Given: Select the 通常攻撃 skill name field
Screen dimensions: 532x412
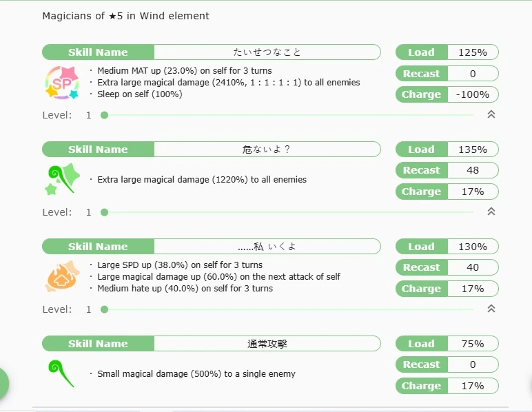Looking at the screenshot, I should click(x=267, y=344).
